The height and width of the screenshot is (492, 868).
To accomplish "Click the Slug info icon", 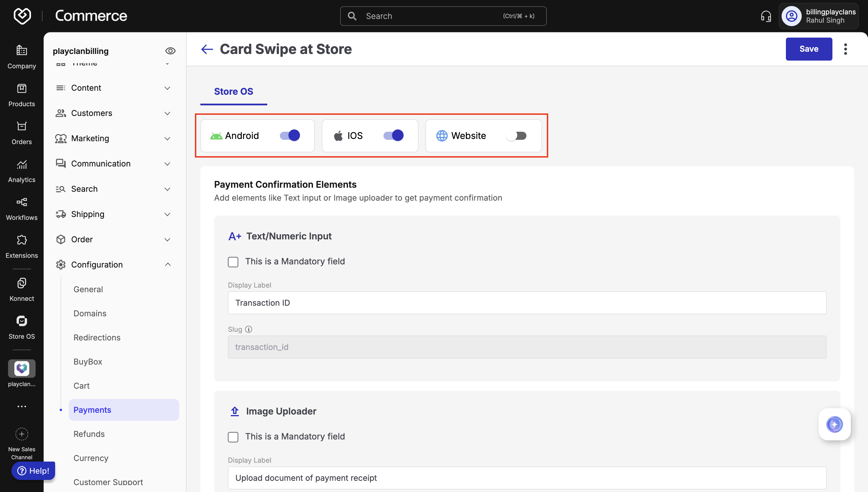I will pyautogui.click(x=248, y=329).
